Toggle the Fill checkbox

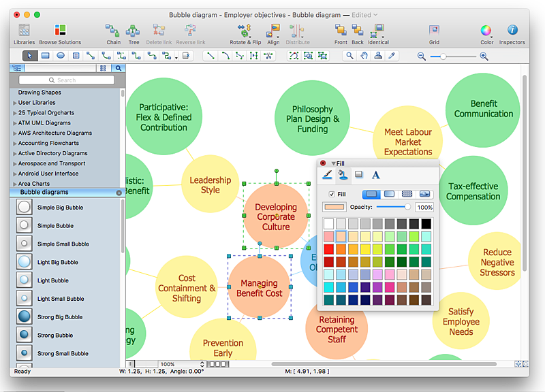pyautogui.click(x=332, y=194)
